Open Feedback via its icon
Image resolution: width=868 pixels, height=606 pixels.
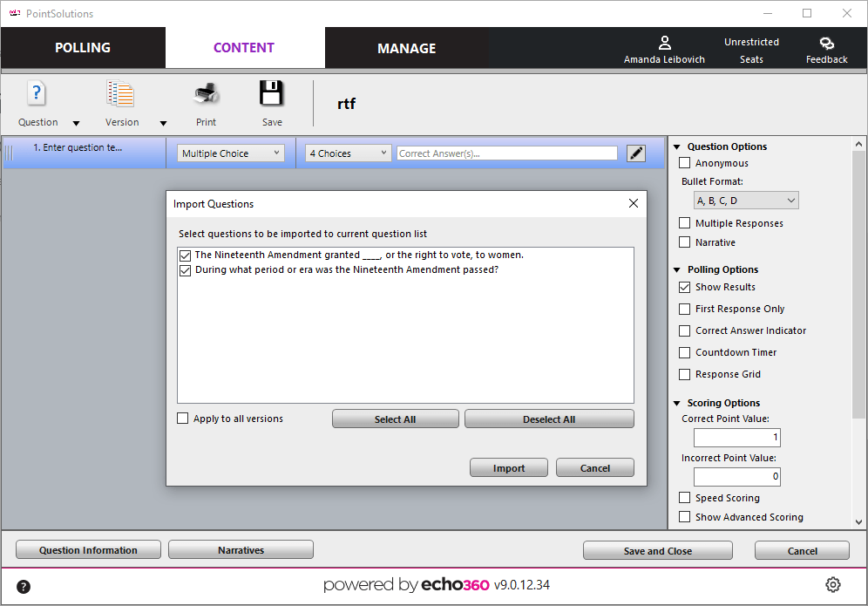826,42
